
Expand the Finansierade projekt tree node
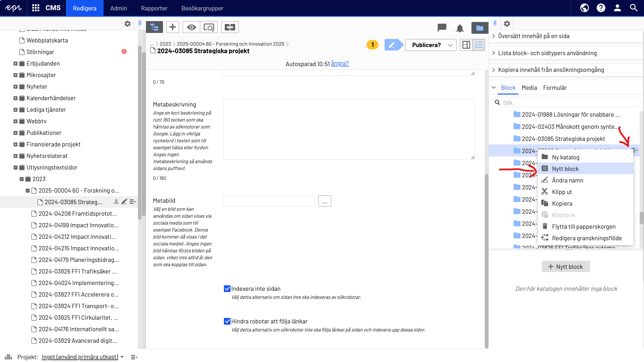(x=15, y=144)
